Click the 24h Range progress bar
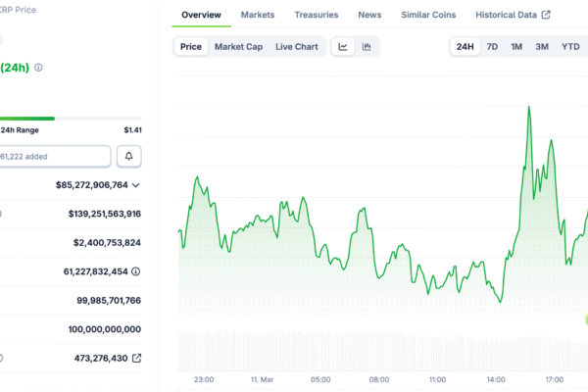The height and width of the screenshot is (392, 588). point(69,119)
